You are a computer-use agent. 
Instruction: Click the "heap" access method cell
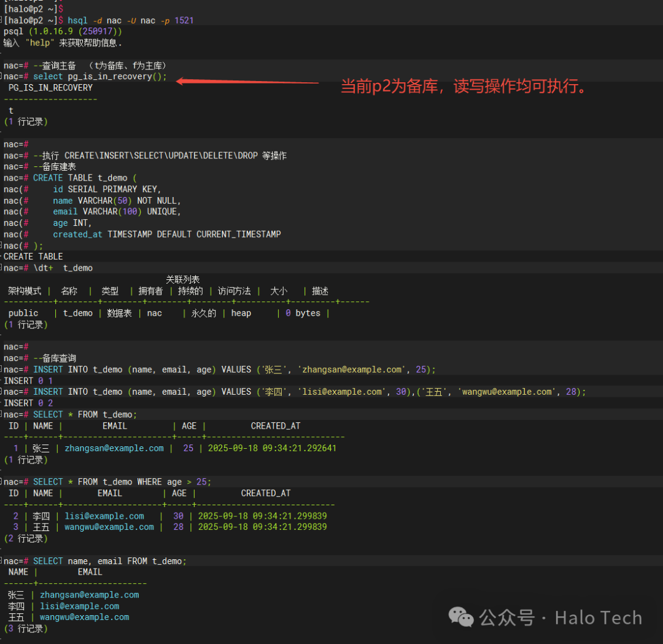pyautogui.click(x=241, y=313)
